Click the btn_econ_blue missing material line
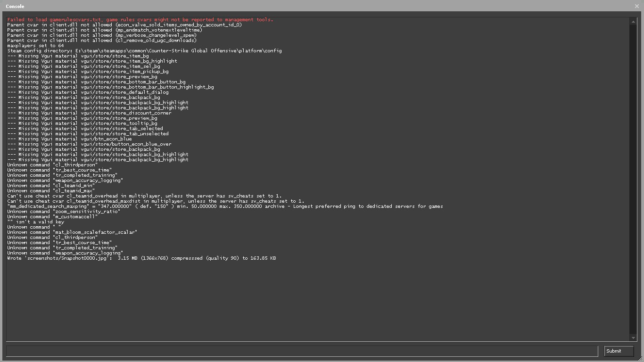The width and height of the screenshot is (644, 362). click(x=69, y=139)
